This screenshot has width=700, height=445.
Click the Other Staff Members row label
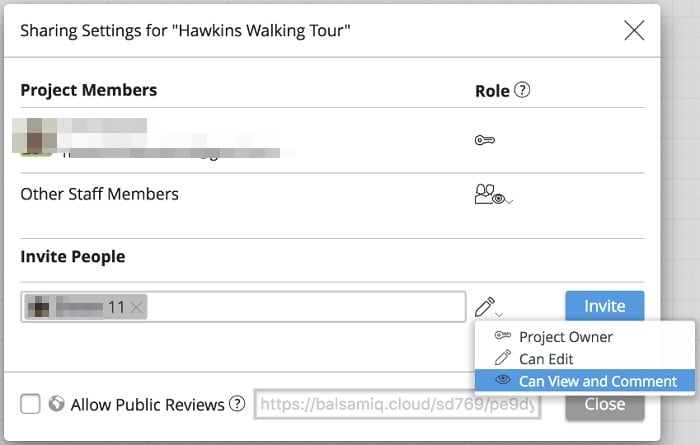[99, 194]
